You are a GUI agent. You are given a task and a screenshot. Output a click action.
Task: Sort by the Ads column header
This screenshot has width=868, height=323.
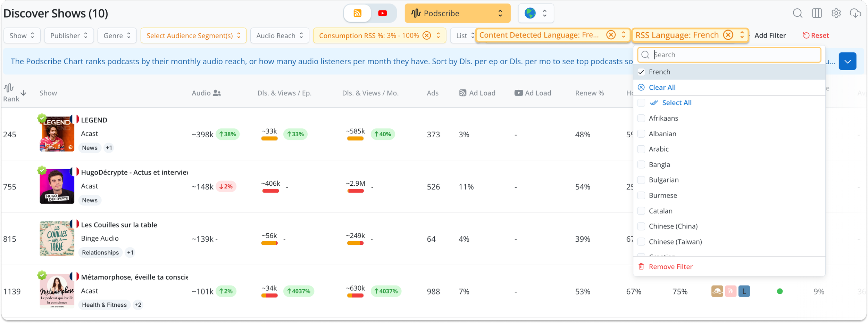[x=433, y=93]
